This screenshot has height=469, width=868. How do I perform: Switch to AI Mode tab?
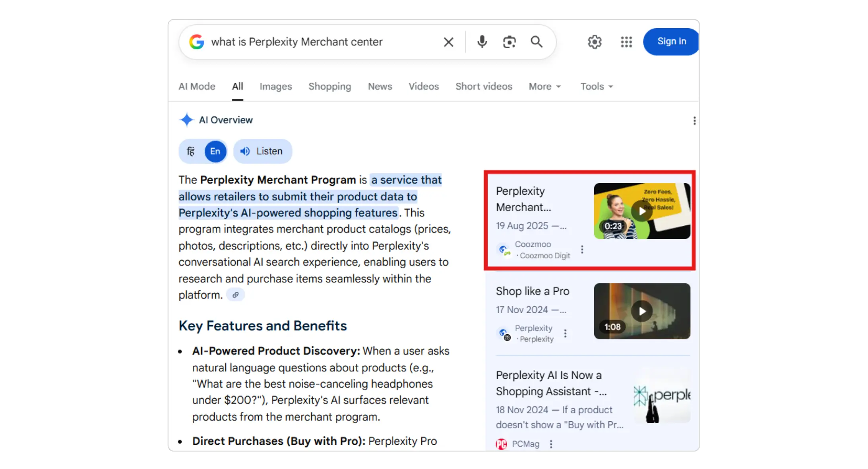tap(197, 86)
